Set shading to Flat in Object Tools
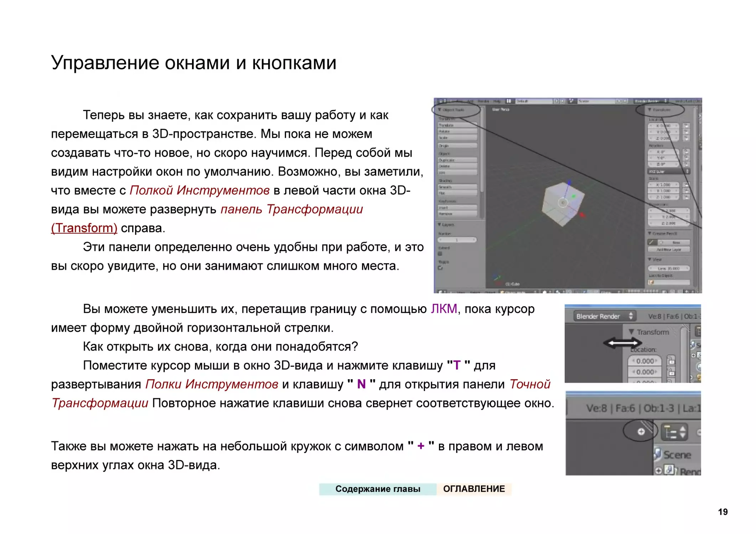The height and width of the screenshot is (534, 756). click(x=457, y=193)
